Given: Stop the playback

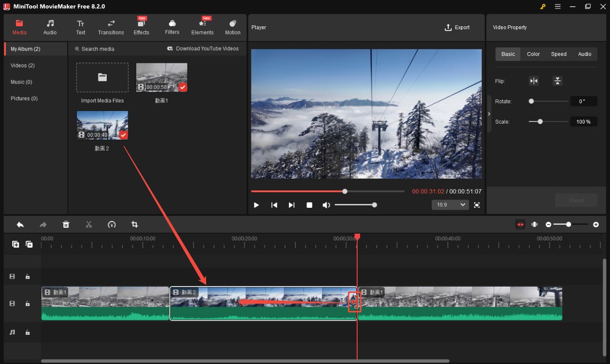Looking at the screenshot, I should point(309,205).
